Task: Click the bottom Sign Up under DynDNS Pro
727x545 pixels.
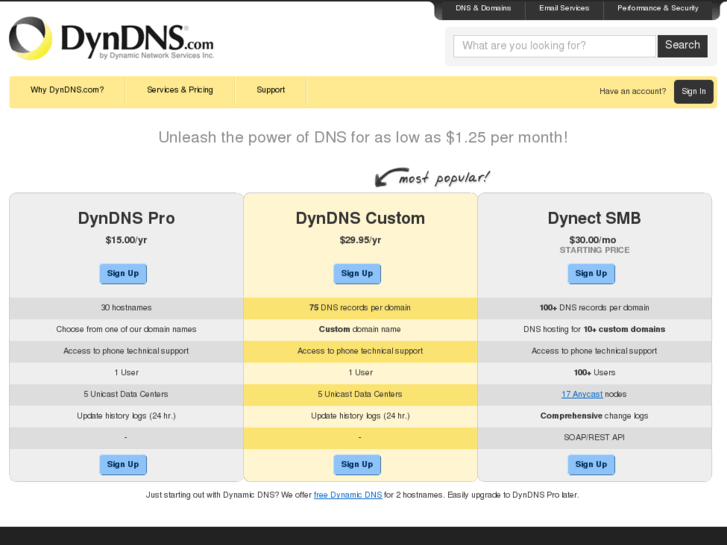Action: pos(123,465)
